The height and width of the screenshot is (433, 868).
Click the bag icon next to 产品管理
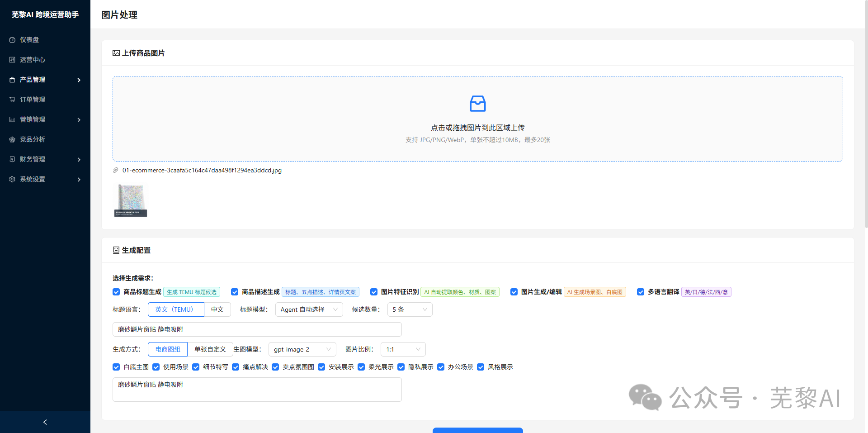pyautogui.click(x=12, y=80)
